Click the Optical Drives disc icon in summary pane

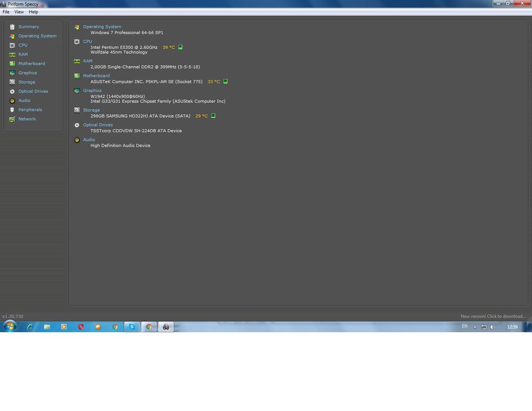tap(77, 125)
